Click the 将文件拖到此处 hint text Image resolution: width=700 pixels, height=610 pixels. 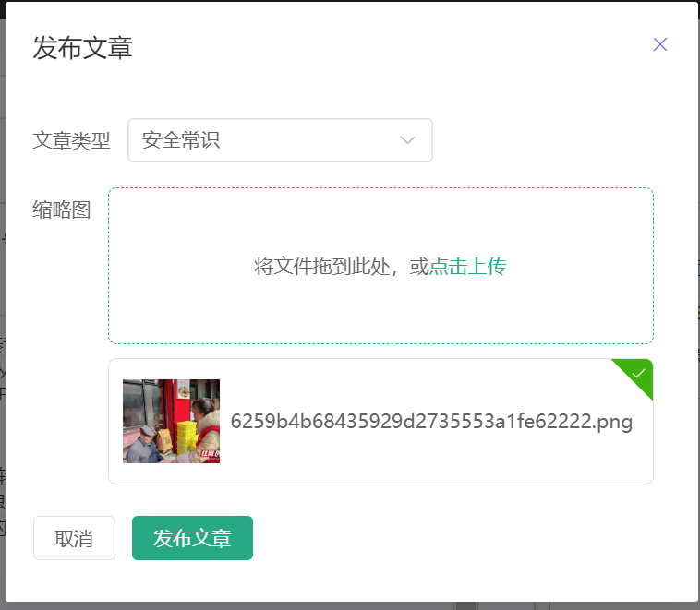(x=322, y=267)
